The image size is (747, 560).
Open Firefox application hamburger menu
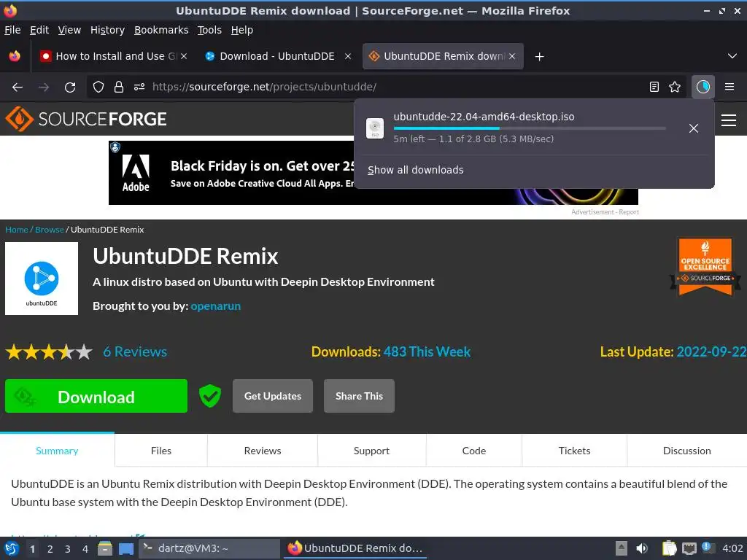point(729,87)
